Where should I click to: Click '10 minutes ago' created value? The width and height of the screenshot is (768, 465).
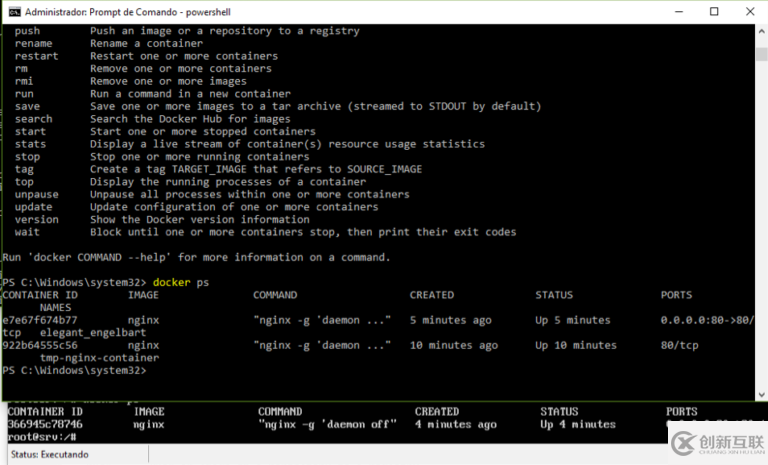point(454,345)
